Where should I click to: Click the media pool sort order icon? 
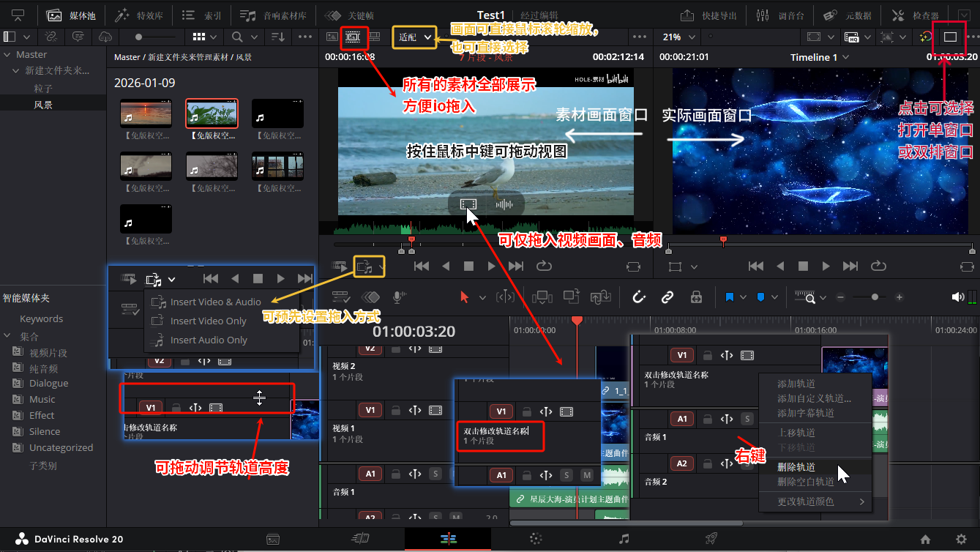(278, 37)
